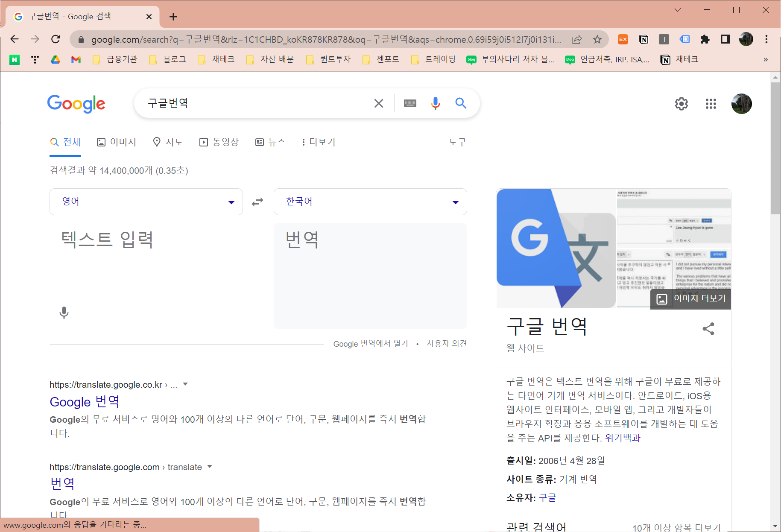Click the 사용자 의견 feedback link

pyautogui.click(x=447, y=344)
